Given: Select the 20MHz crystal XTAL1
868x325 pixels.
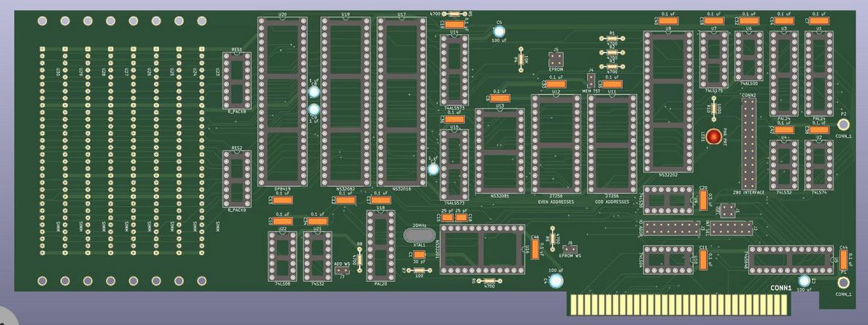Looking at the screenshot, I should 419,235.
